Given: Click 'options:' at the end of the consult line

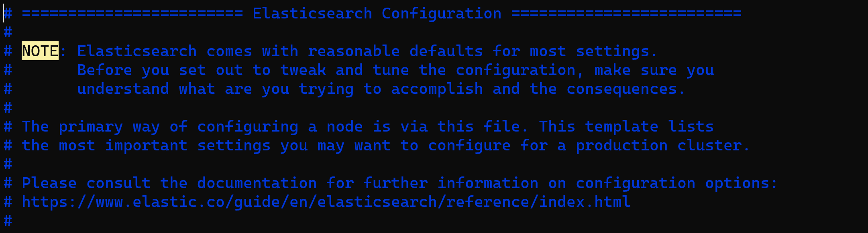Looking at the screenshot, I should click(x=742, y=183).
